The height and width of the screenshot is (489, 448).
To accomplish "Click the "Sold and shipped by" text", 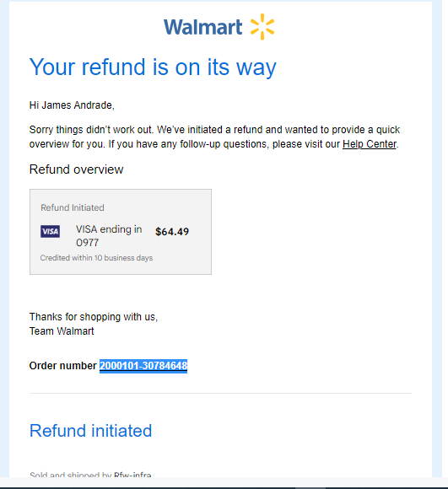I will pos(71,475).
